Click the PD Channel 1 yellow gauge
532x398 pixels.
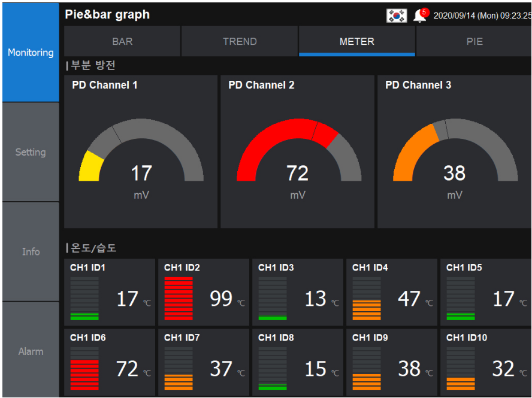click(90, 166)
